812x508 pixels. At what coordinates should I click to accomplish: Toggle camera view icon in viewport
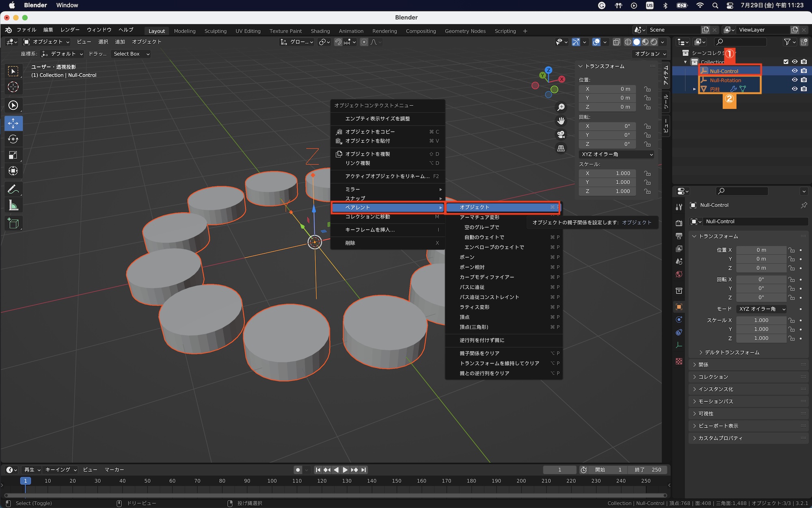[561, 135]
